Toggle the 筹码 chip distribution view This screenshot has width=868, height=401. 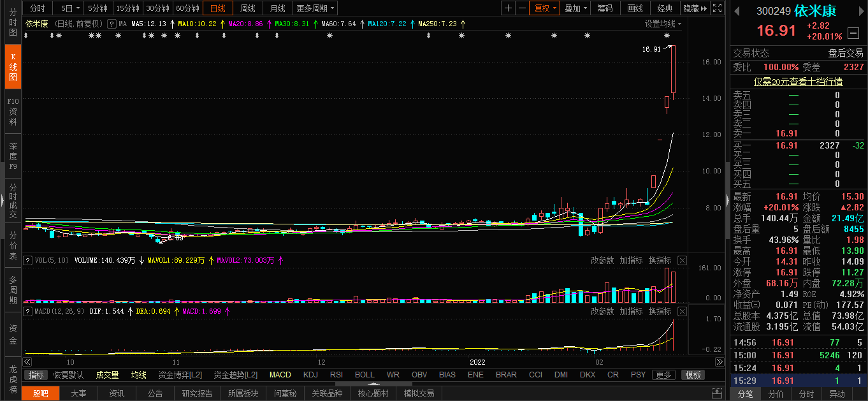click(605, 8)
